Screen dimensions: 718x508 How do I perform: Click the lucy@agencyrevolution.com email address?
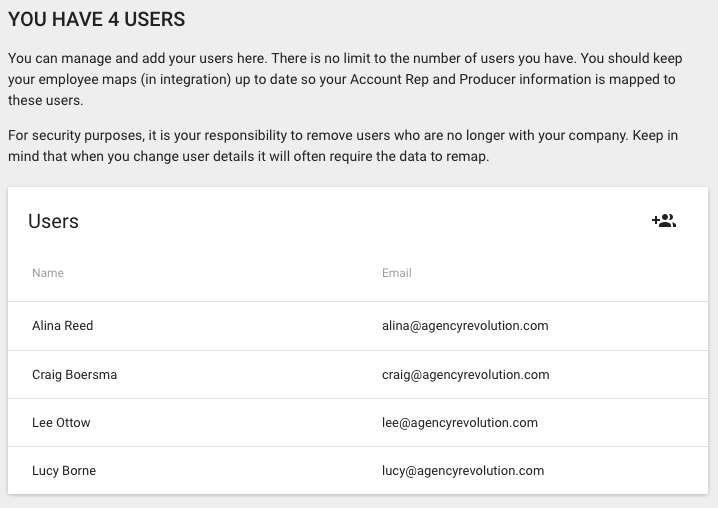[x=463, y=471]
